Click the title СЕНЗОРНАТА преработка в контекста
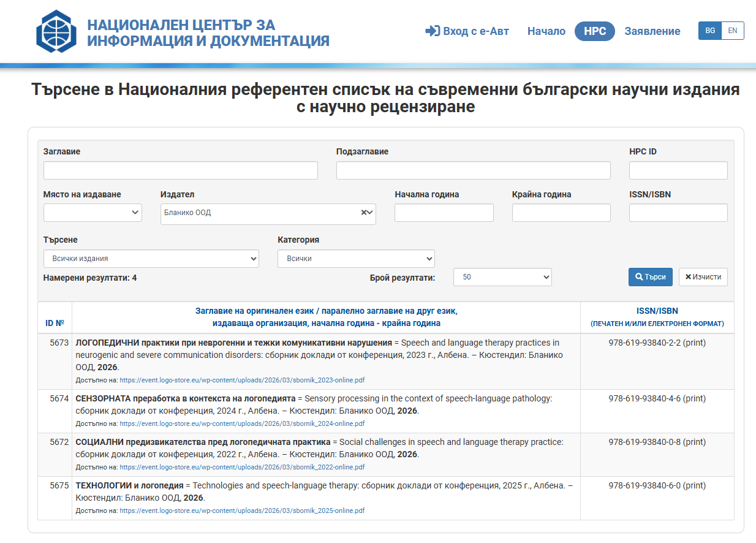 click(x=186, y=398)
